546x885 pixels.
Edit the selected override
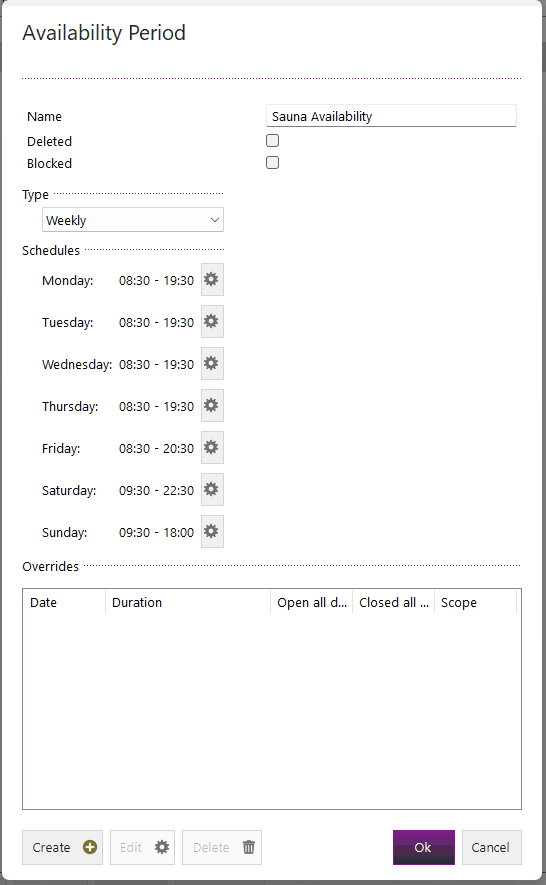tap(142, 847)
